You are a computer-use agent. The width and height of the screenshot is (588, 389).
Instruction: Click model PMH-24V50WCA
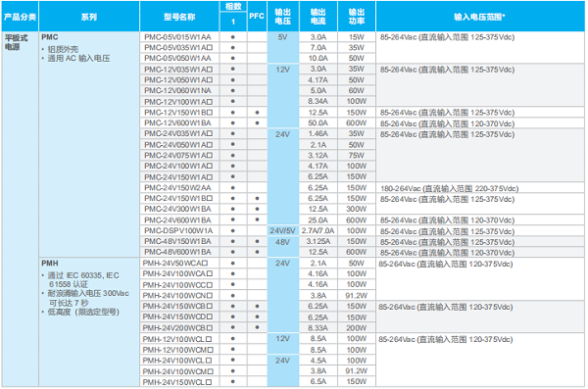(x=175, y=264)
